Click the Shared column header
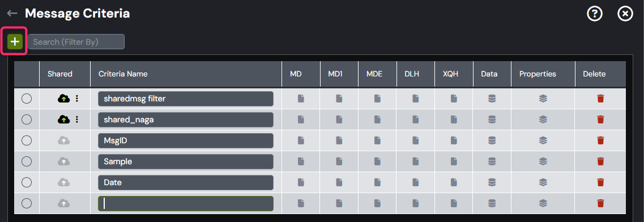 tap(59, 74)
